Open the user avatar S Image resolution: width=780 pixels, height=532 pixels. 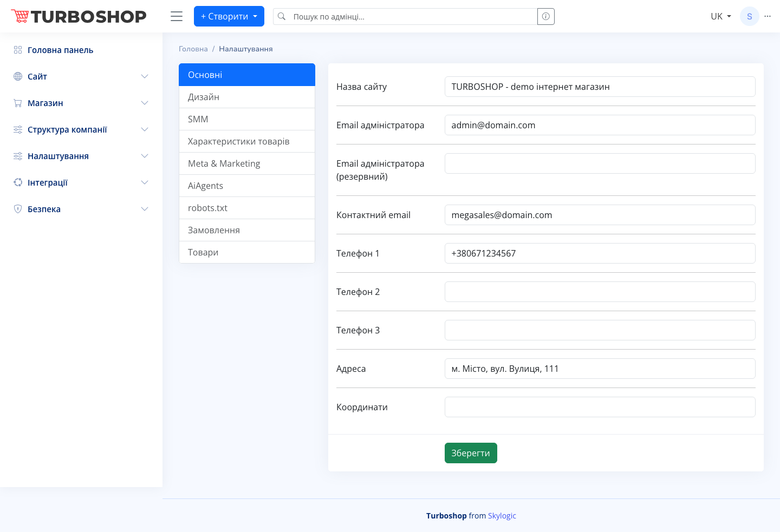[750, 16]
